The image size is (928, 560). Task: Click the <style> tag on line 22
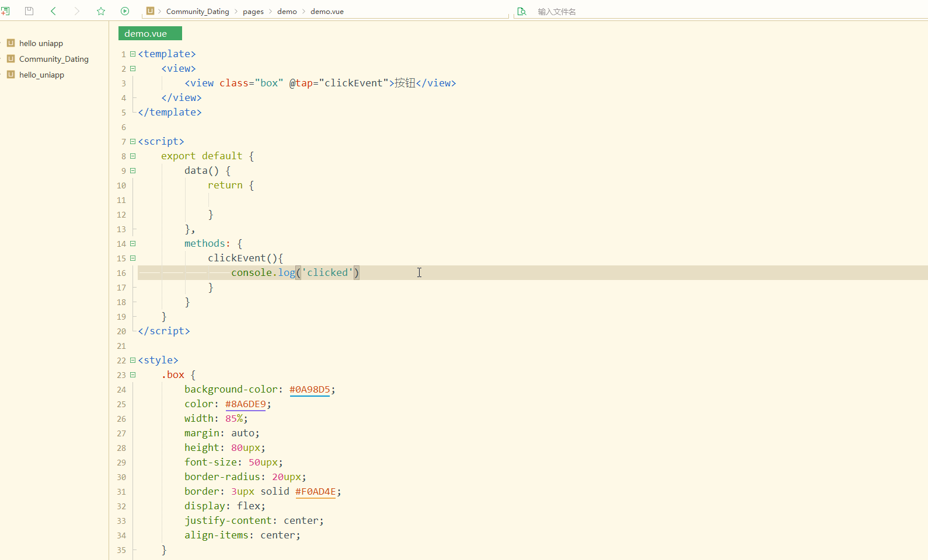pyautogui.click(x=158, y=360)
